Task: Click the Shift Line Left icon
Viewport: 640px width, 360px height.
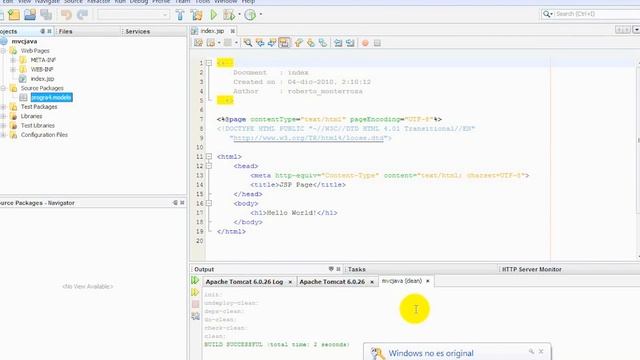Action: (x=338, y=43)
